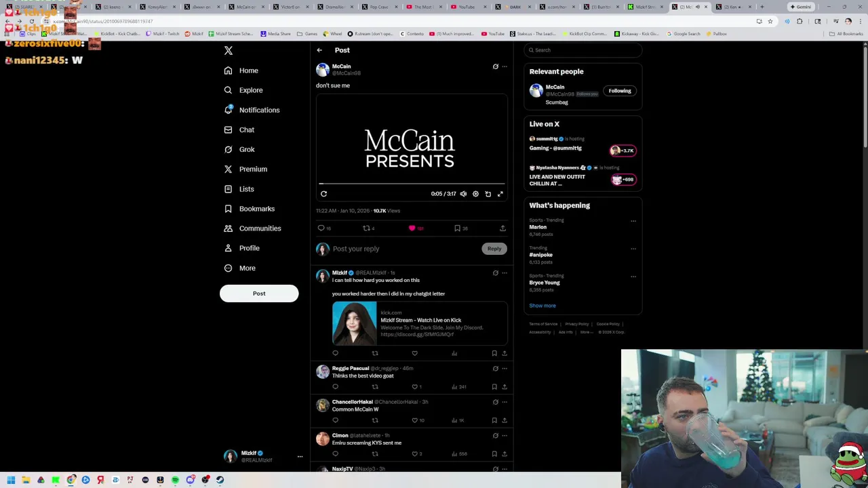Open more options on ChancellorHakai's reply
868x488 pixels.
(x=505, y=402)
